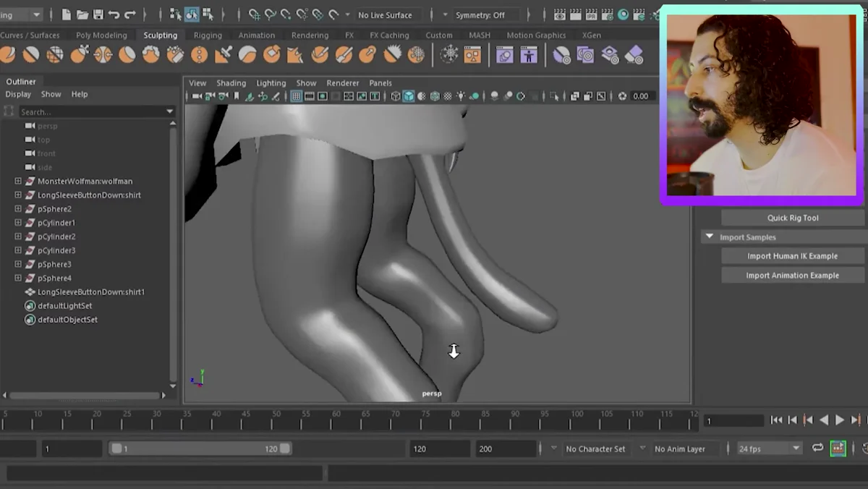The width and height of the screenshot is (868, 489).
Task: Open the Outliner Display menu
Action: point(18,94)
